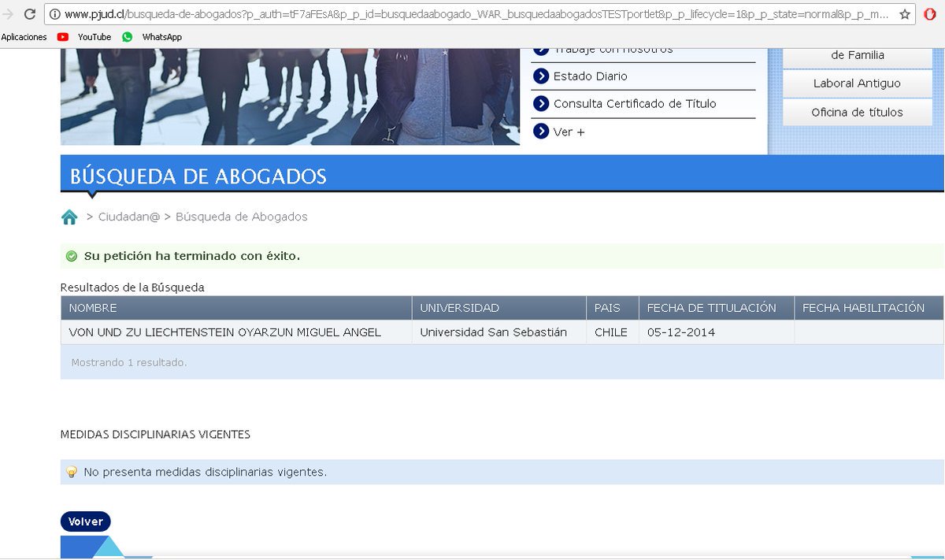Click the pedestrians banner image
The image size is (945, 560).
tap(290, 97)
